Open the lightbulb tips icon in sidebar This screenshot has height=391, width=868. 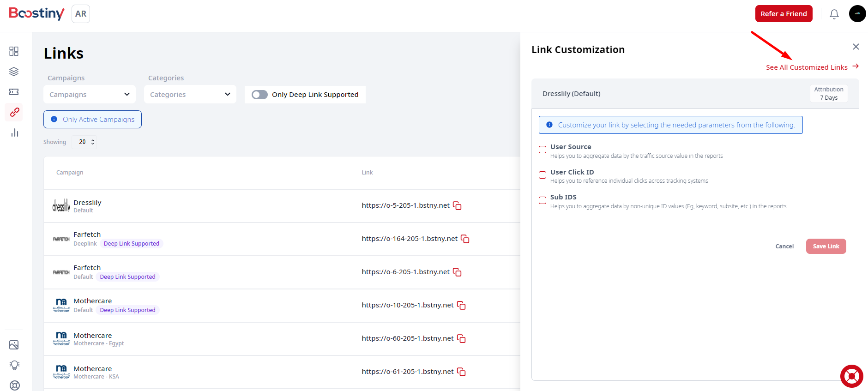(x=14, y=365)
